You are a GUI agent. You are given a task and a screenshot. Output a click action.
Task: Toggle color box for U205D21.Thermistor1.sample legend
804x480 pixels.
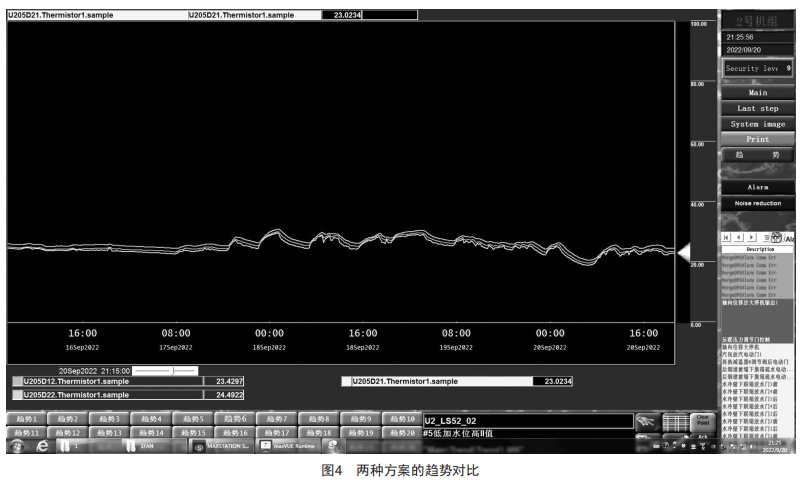coord(346,381)
